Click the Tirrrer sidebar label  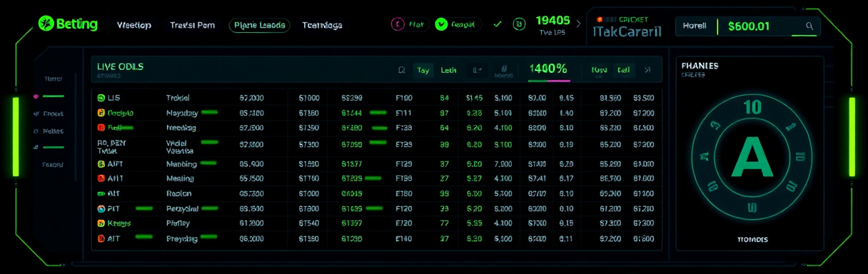pyautogui.click(x=53, y=79)
